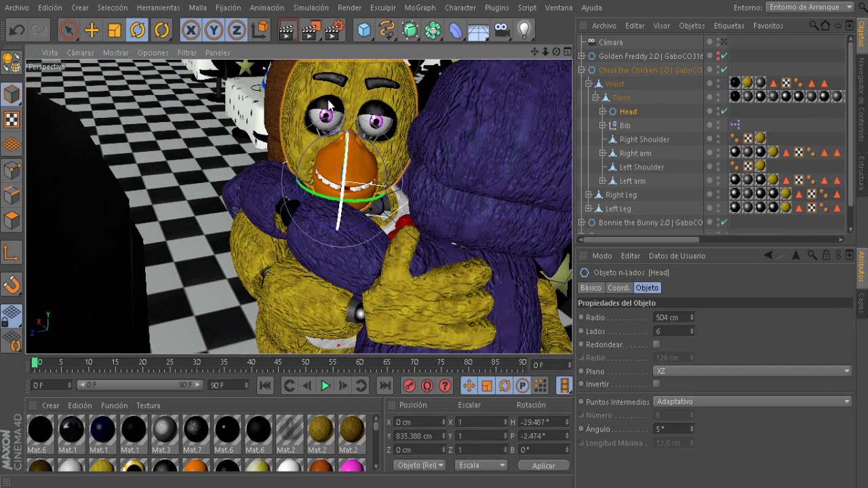Go to the start of animation
The width and height of the screenshot is (868, 488).
[x=265, y=386]
